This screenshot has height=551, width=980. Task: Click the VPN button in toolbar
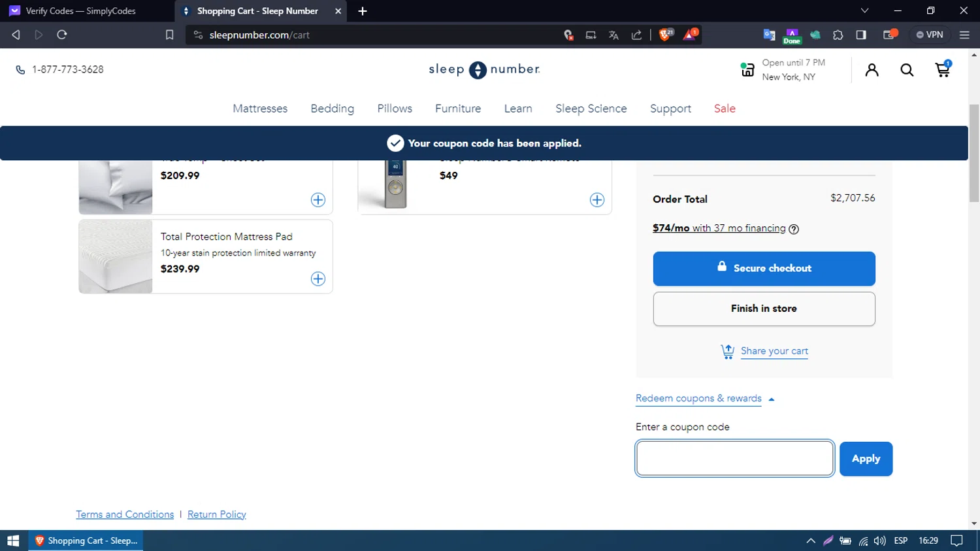[930, 35]
